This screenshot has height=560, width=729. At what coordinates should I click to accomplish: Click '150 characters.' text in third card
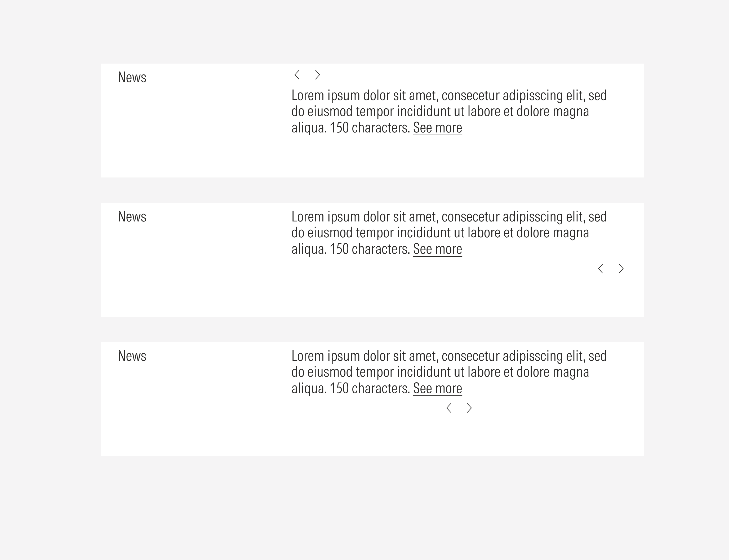[370, 388]
